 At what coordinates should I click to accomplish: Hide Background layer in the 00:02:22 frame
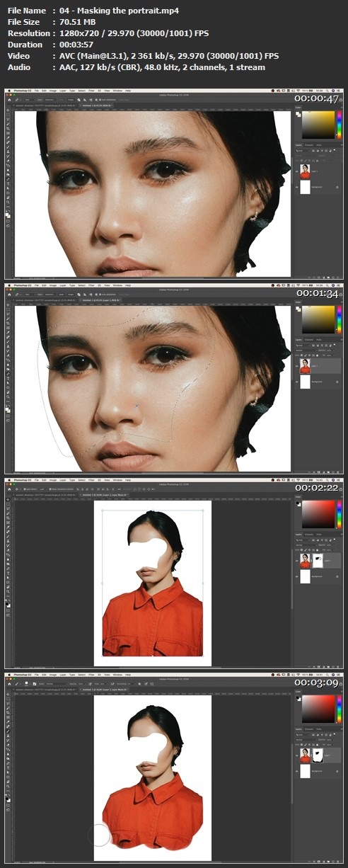coord(297,576)
